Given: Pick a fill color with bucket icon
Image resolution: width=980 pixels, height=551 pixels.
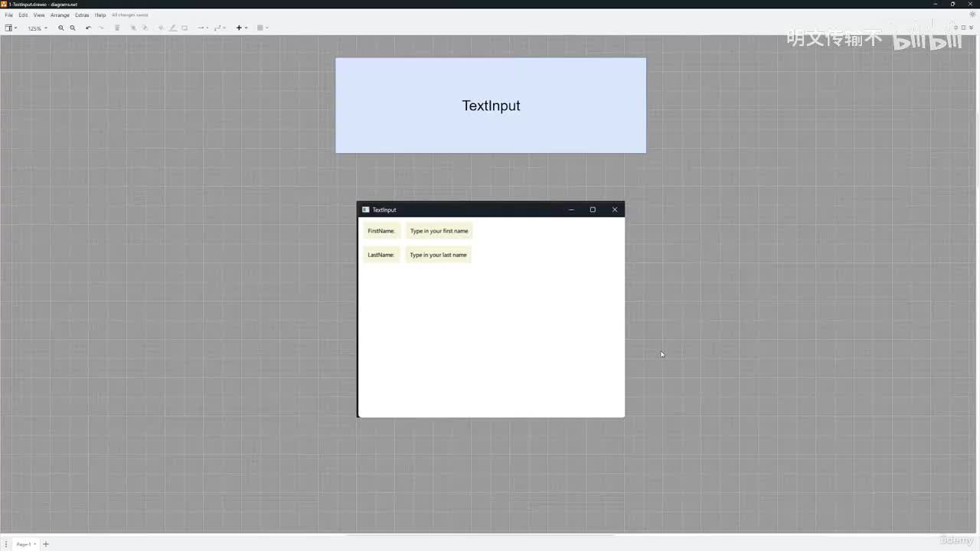Looking at the screenshot, I should pos(161,28).
